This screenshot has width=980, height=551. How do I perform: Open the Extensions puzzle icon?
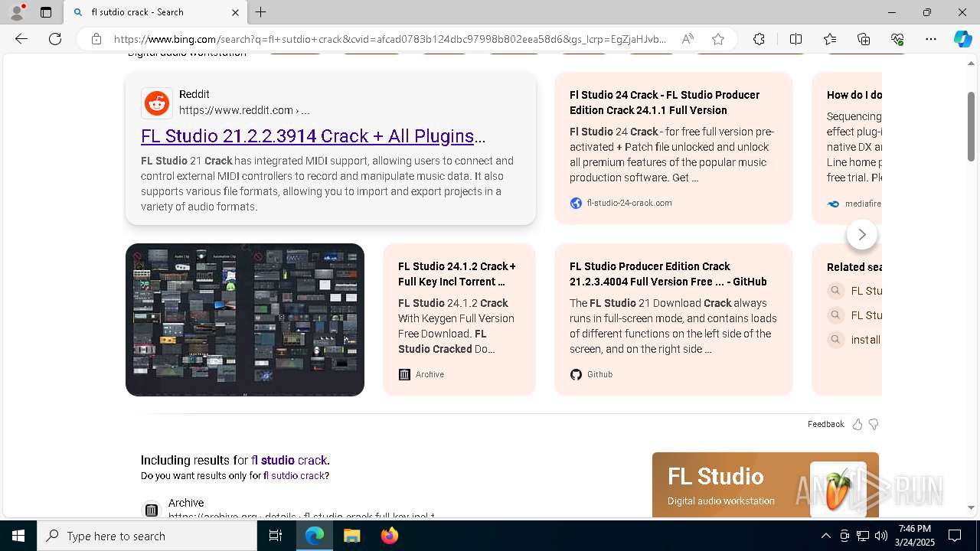(759, 39)
